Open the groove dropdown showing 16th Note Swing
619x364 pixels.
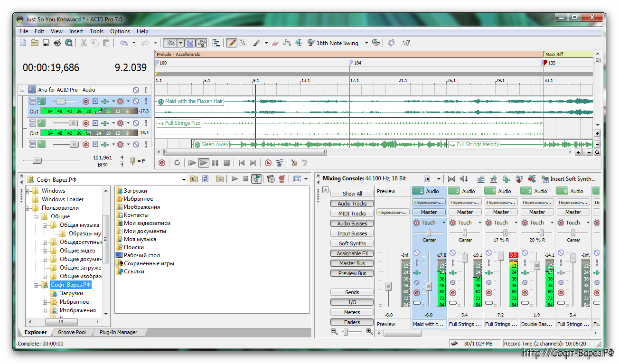pos(366,43)
